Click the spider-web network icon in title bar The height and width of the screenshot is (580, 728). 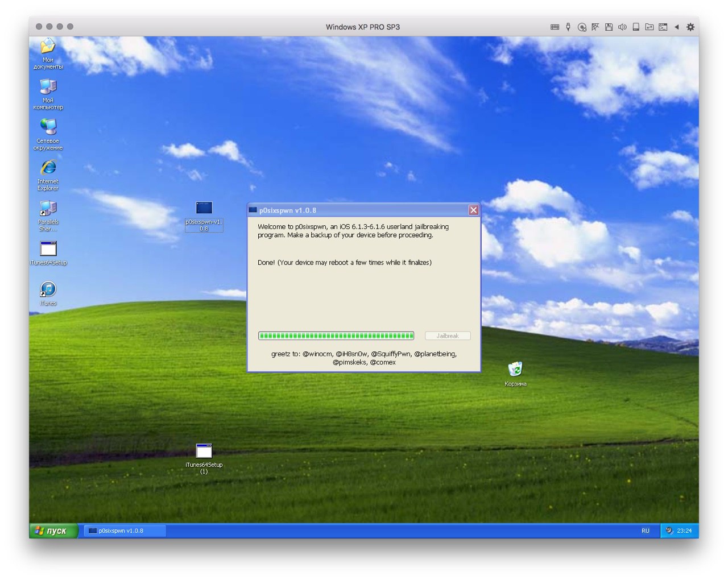click(595, 27)
